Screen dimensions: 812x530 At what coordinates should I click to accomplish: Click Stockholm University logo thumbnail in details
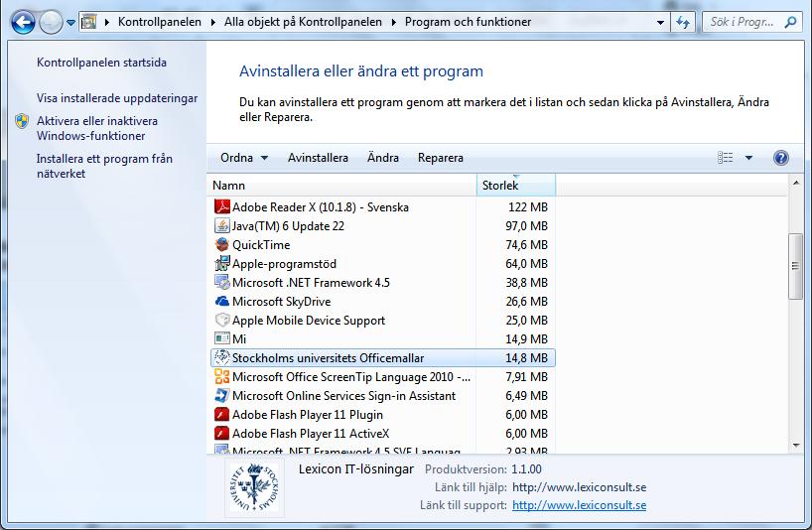pyautogui.click(x=254, y=487)
